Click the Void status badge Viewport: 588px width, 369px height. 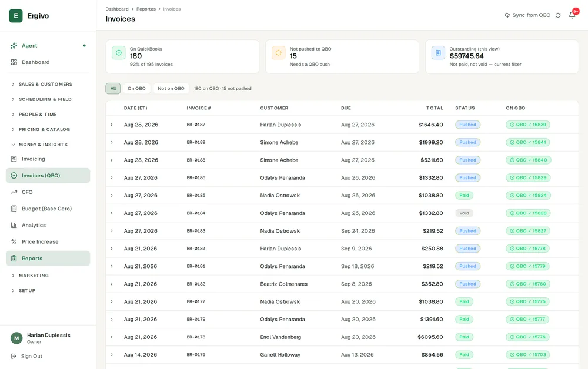pos(465,213)
